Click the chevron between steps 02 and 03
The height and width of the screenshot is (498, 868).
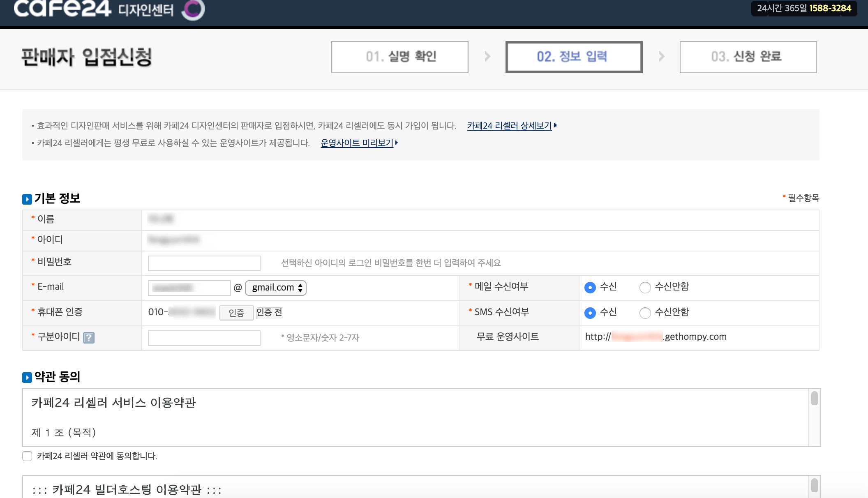pos(662,57)
